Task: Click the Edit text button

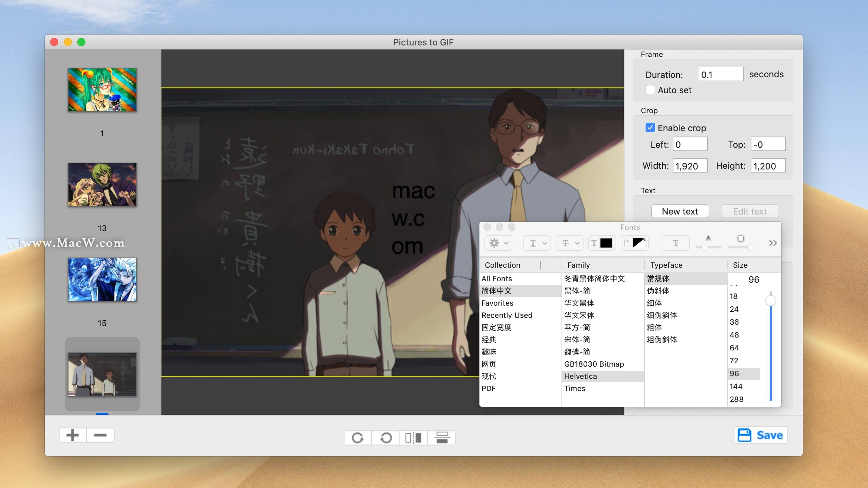Action: (750, 211)
